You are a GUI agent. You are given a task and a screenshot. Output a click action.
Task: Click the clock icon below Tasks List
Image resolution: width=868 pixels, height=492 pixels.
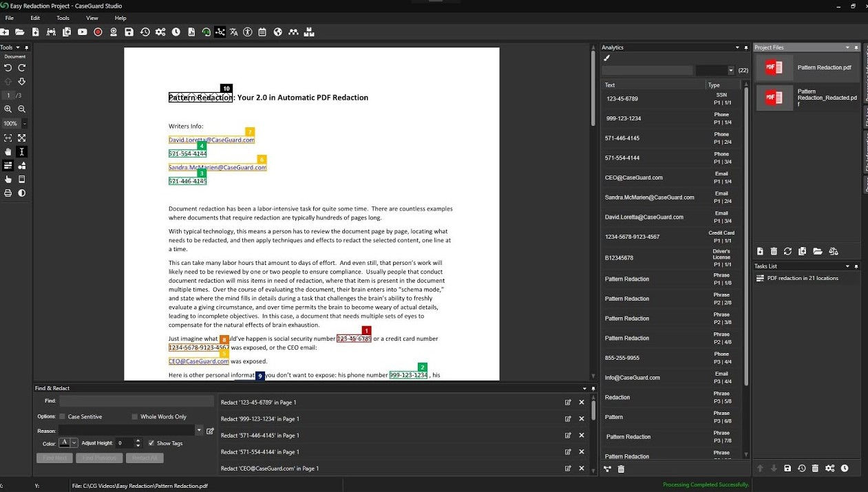(845, 469)
